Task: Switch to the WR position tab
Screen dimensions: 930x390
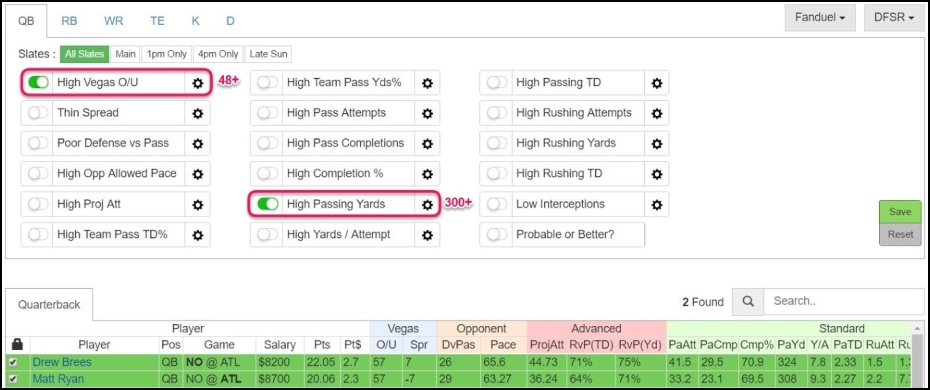Action: pyautogui.click(x=113, y=21)
